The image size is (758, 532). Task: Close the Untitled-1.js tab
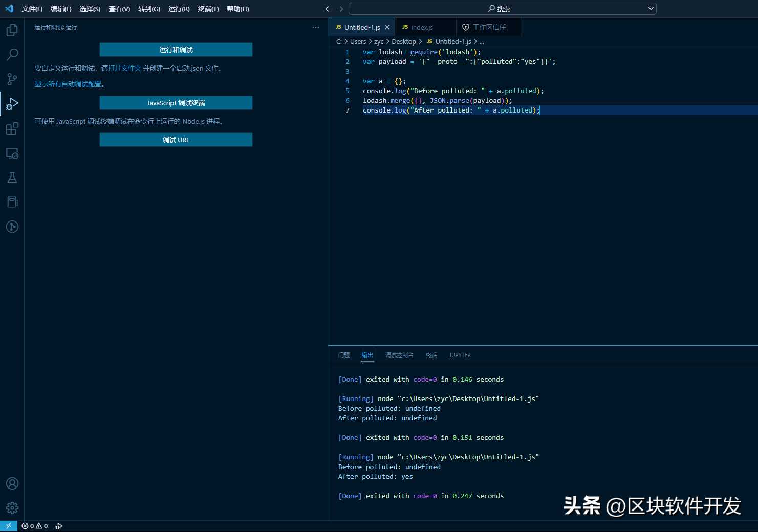387,27
